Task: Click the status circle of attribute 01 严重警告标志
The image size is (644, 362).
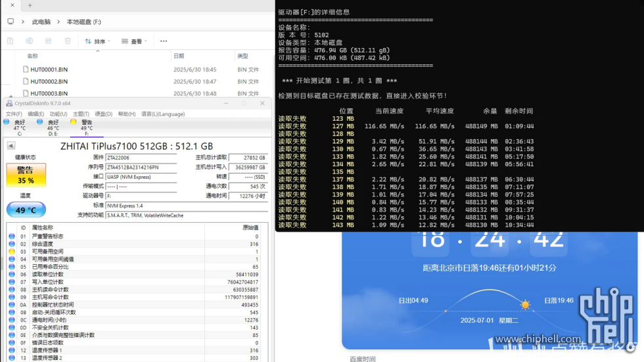Action: (12, 237)
